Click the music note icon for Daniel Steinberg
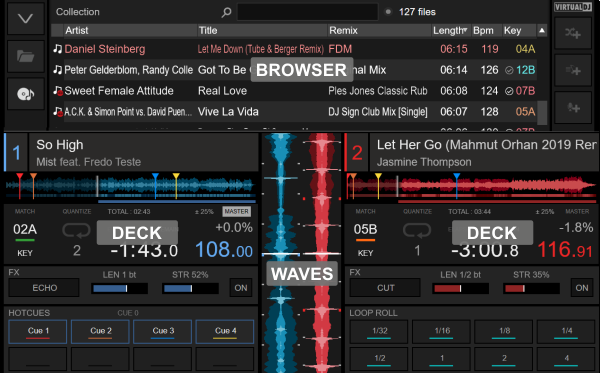Viewport: 600px width, 373px height. [x=57, y=49]
